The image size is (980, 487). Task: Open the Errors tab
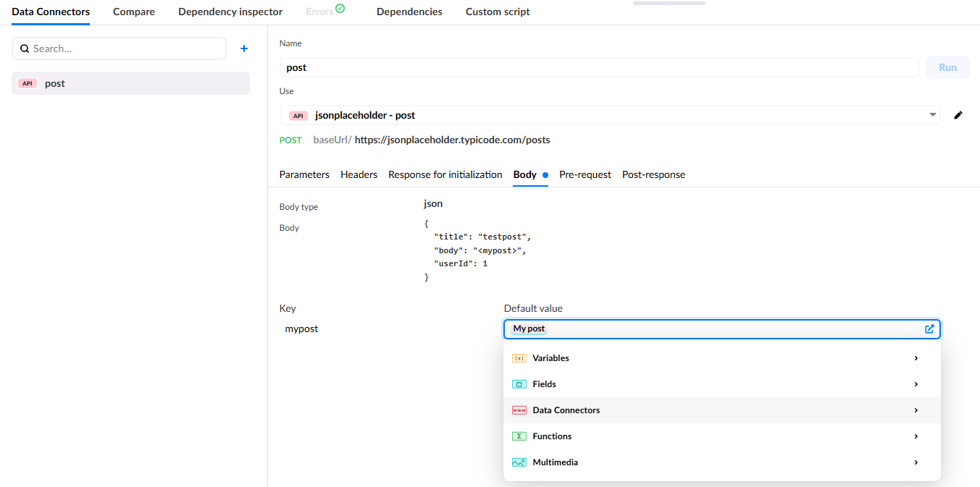tap(319, 12)
